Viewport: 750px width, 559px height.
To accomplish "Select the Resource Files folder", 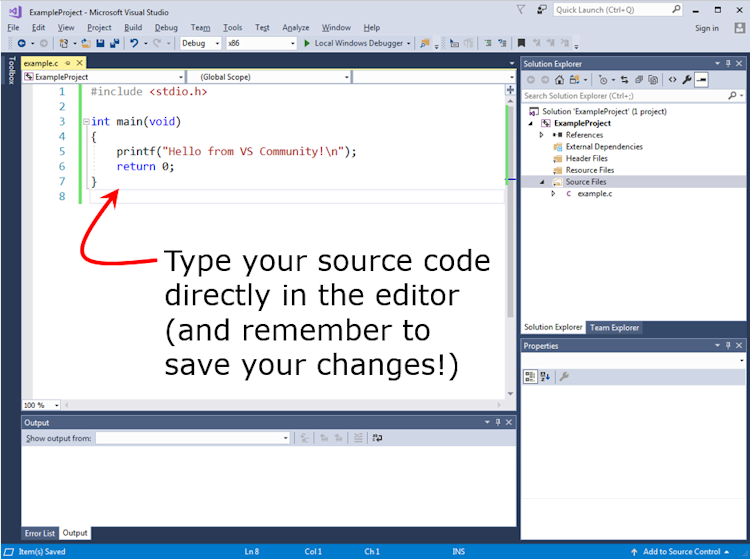I will [x=590, y=170].
